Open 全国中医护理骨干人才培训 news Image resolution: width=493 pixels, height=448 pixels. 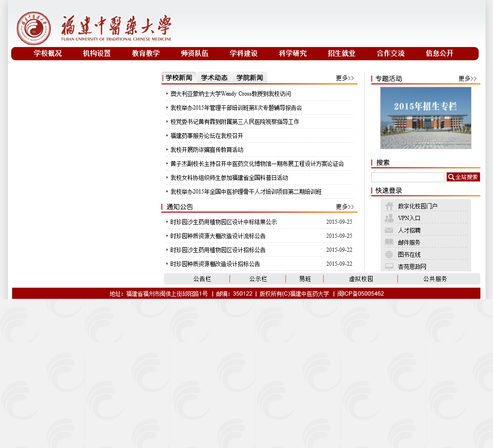246,192
